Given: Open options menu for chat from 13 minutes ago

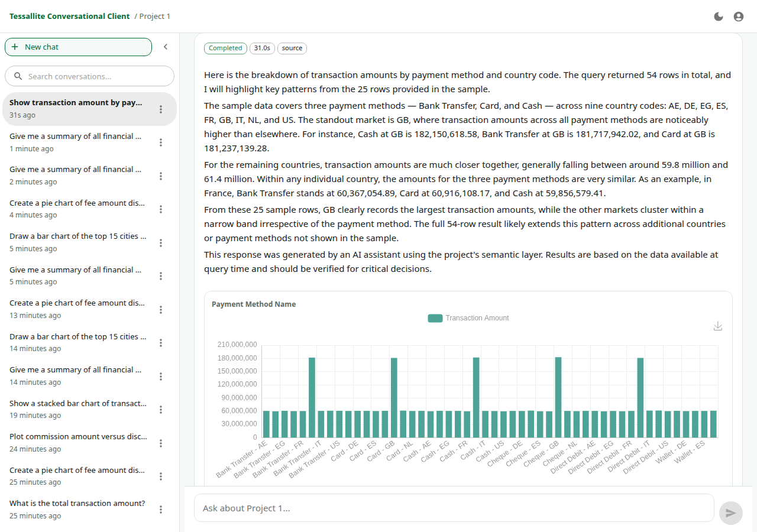Looking at the screenshot, I should click(161, 310).
